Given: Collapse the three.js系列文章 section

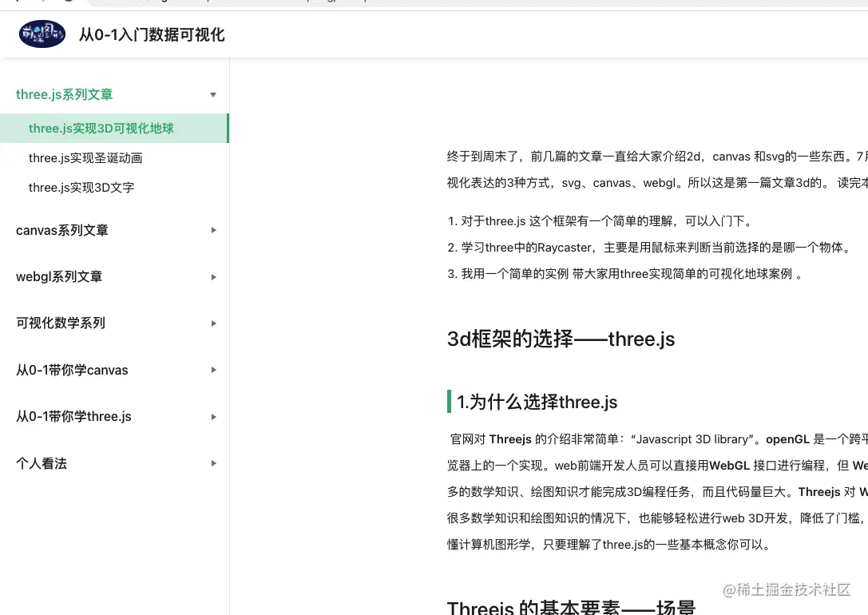Looking at the screenshot, I should (212, 94).
